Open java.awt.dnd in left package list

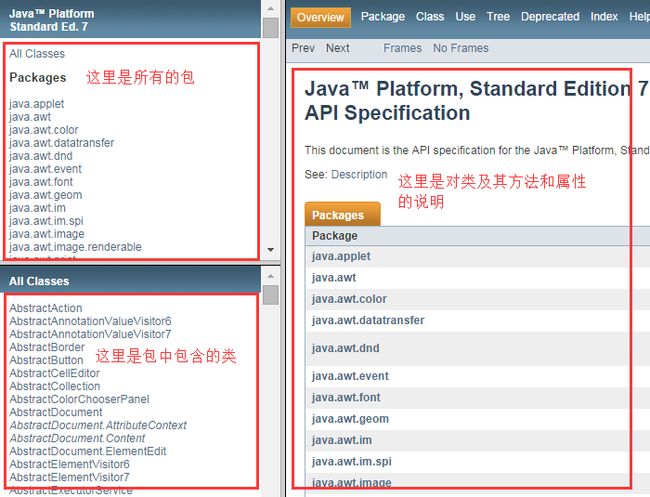point(41,156)
